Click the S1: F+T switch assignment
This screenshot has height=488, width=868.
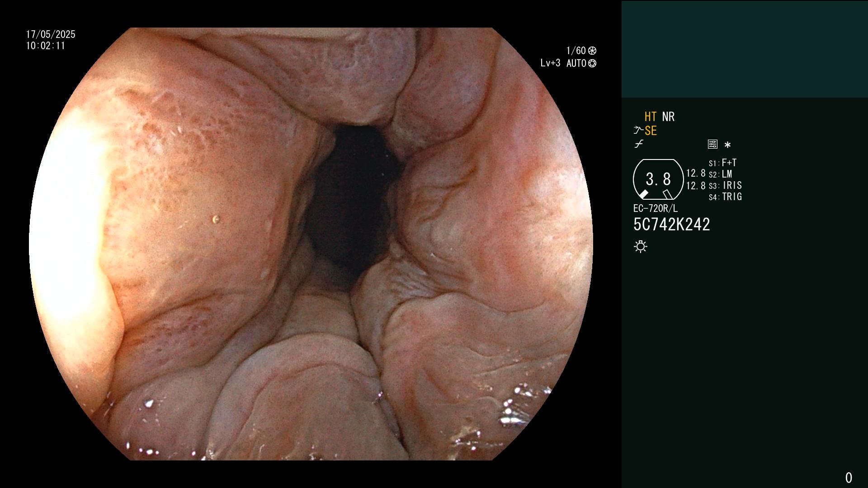722,163
